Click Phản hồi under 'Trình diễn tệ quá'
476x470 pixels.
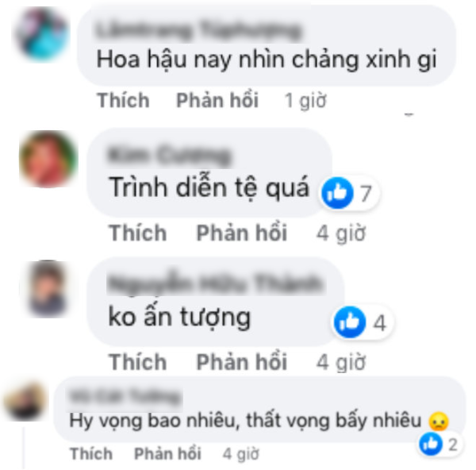[x=242, y=233]
